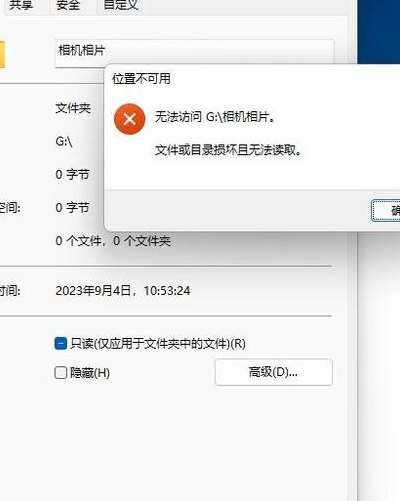
Task: Click the 0 个文件，0 个文件夹 text
Action: [113, 241]
